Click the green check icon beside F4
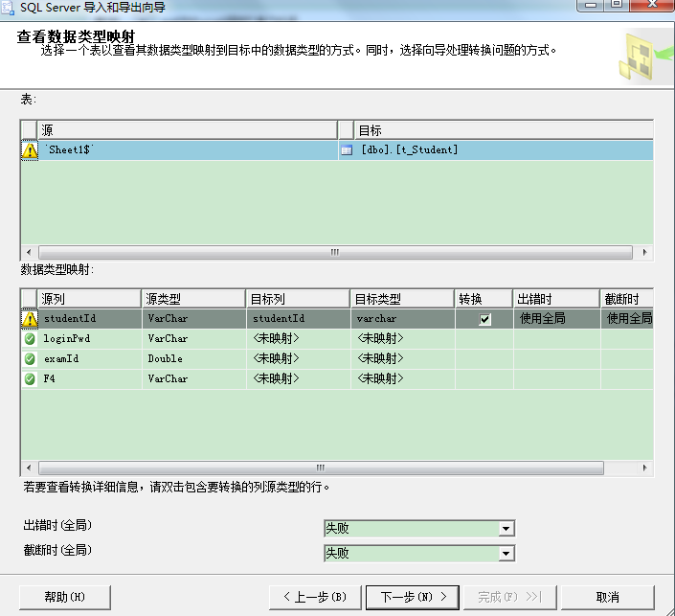Viewport: 675px width, 616px height. [x=30, y=379]
